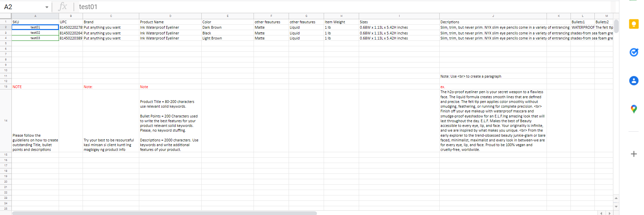Click the horizontal scrollbar thumb

pos(164,213)
